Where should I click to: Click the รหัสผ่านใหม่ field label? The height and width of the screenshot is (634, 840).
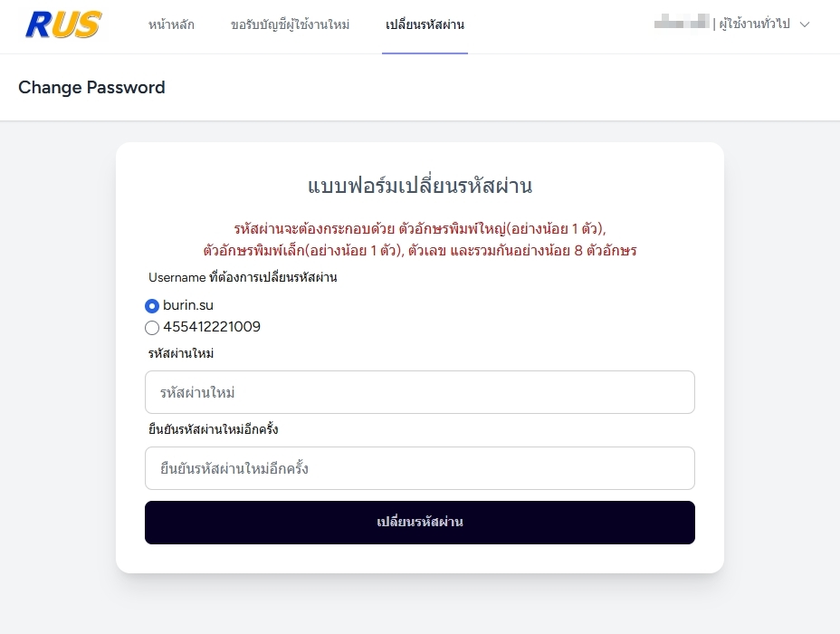tap(181, 352)
